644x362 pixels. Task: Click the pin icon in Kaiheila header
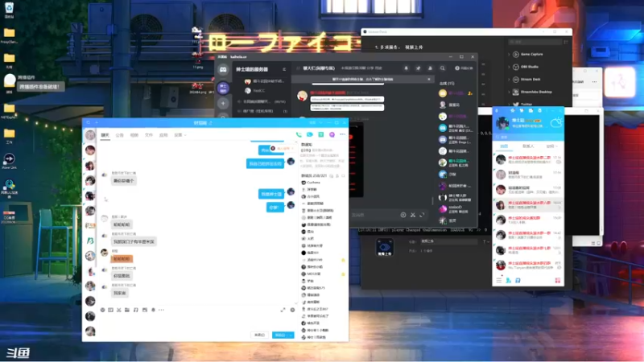pos(418,68)
